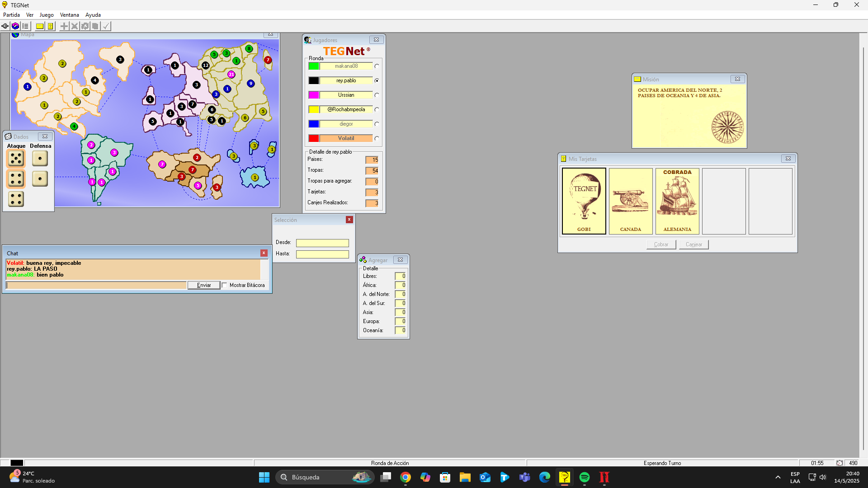Click the Libres value field in Agregar
The height and width of the screenshot is (488, 868).
[400, 276]
